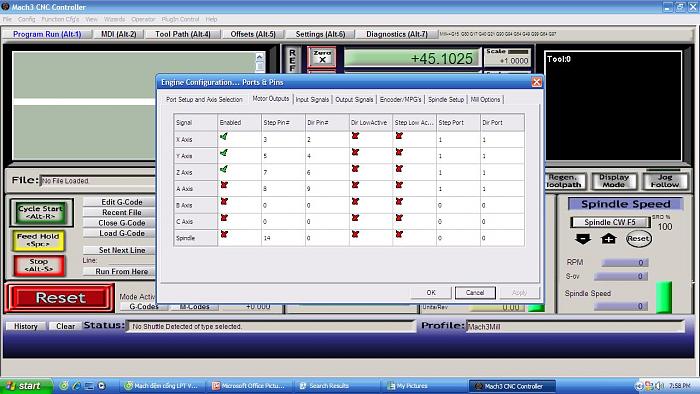Click Load G-Code button
This screenshot has width=700, height=394.
(x=121, y=233)
